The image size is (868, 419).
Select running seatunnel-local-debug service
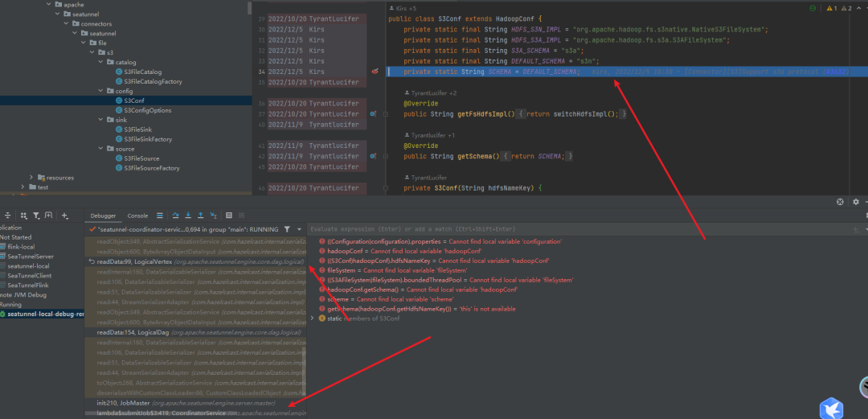tap(42, 314)
